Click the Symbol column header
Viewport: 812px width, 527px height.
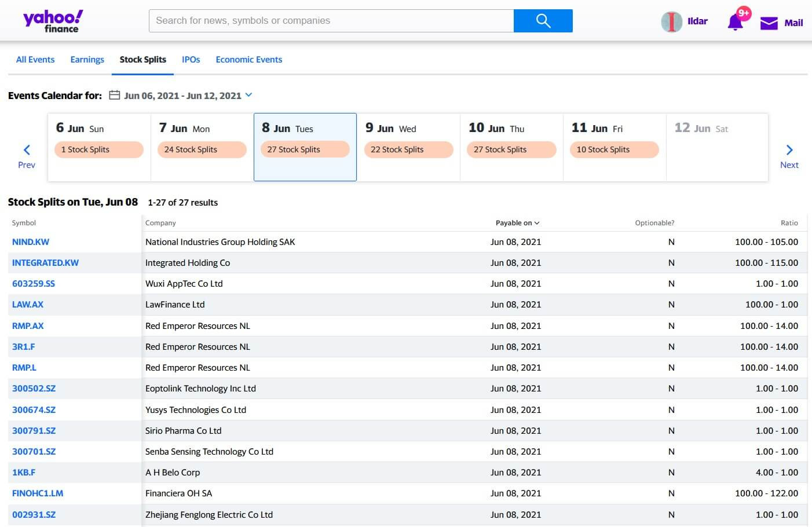pyautogui.click(x=24, y=223)
